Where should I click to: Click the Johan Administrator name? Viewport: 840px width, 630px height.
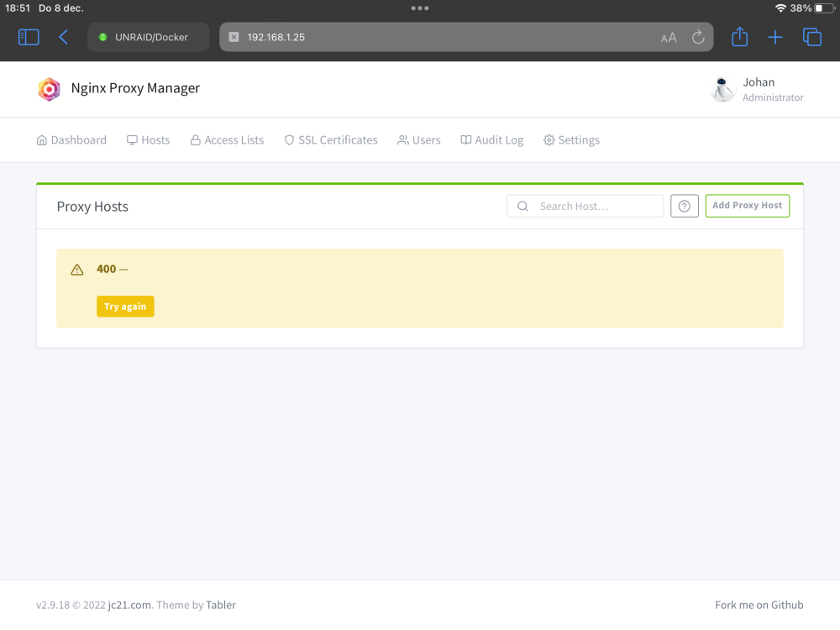click(773, 90)
